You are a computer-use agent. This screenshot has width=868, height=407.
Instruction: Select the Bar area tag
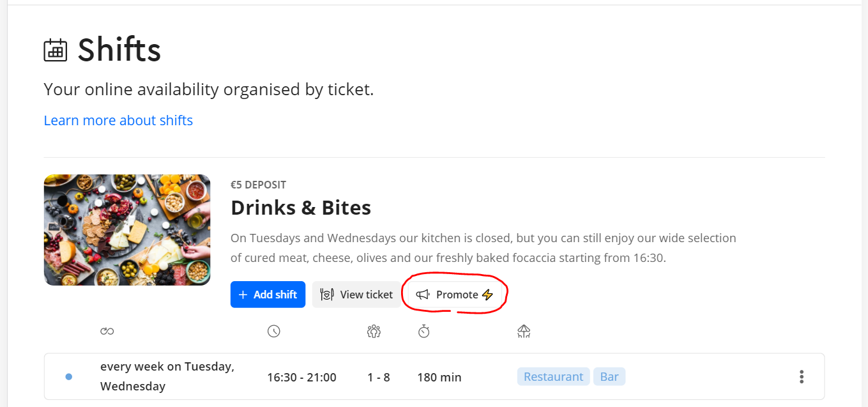point(609,377)
